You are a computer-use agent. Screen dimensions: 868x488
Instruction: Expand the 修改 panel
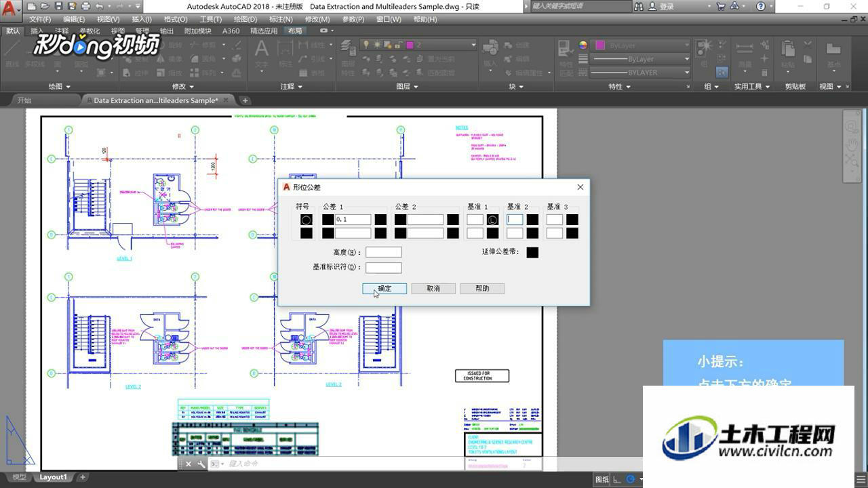click(x=183, y=87)
